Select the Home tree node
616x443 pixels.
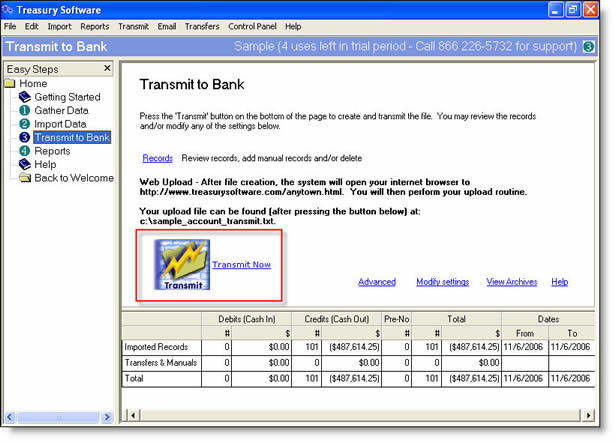(33, 83)
